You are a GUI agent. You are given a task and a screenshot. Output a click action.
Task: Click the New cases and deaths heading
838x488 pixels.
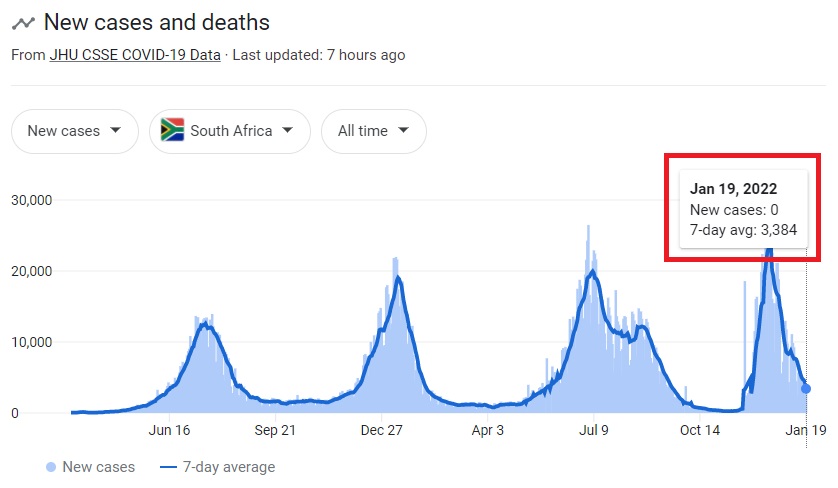pyautogui.click(x=157, y=22)
